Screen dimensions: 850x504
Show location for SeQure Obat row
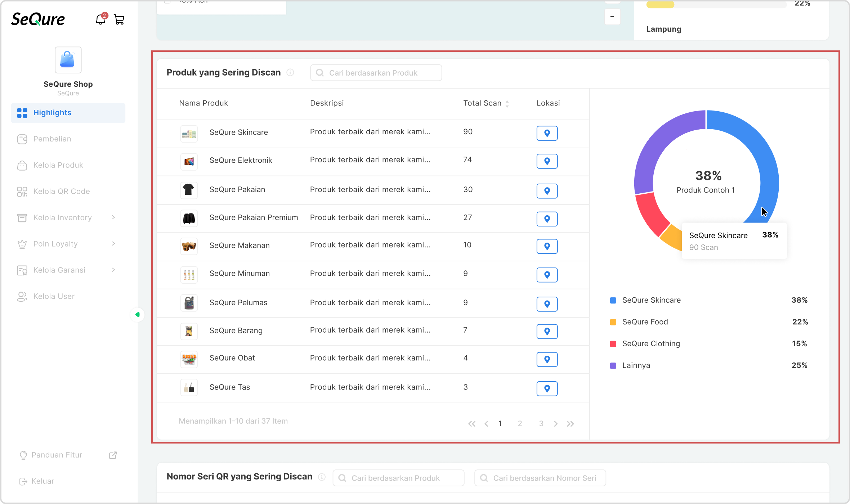tap(547, 359)
